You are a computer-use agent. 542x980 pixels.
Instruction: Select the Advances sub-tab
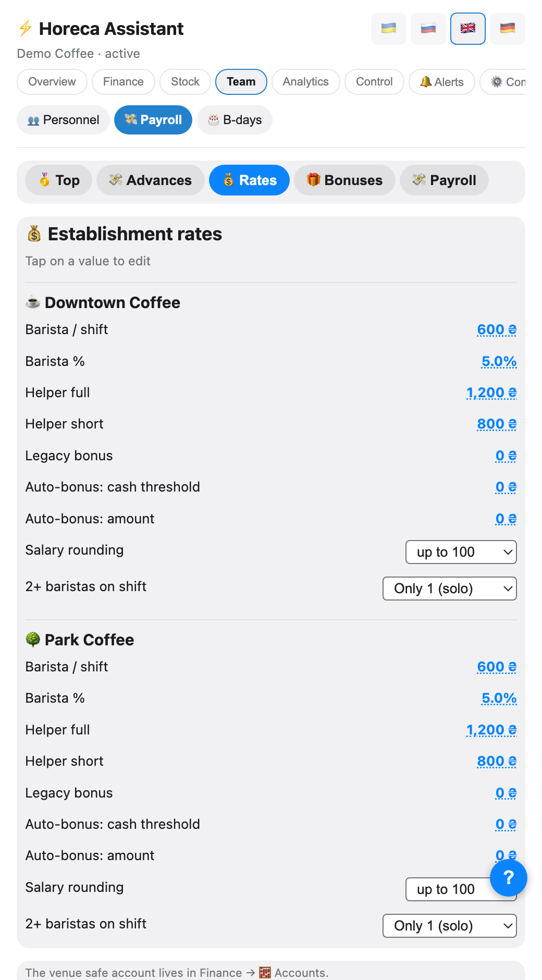pyautogui.click(x=151, y=180)
